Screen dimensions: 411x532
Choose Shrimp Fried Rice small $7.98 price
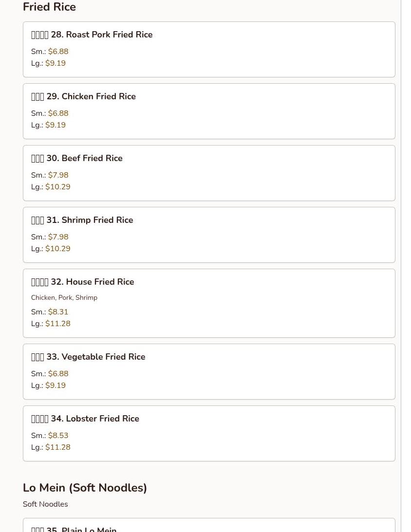pyautogui.click(x=58, y=237)
